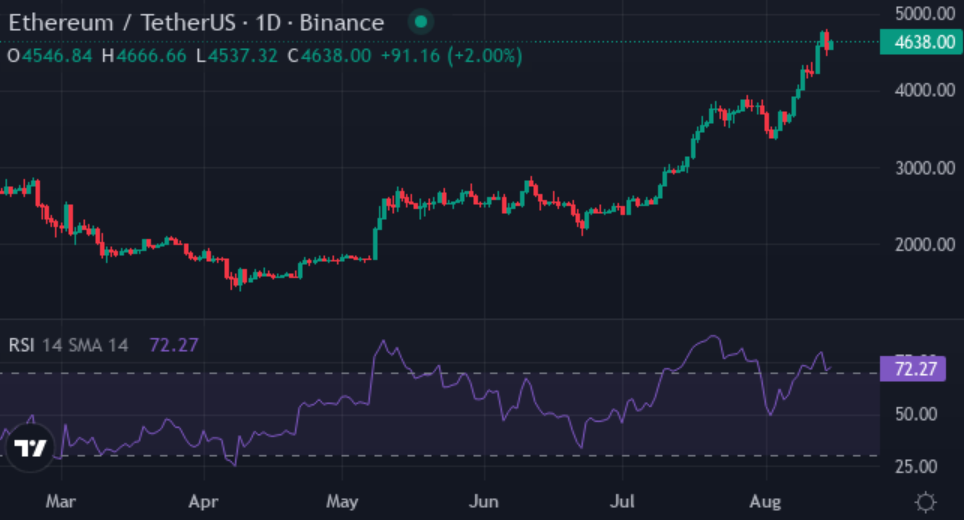Click the Aug time axis label
The width and height of the screenshot is (964, 520).
coord(765,502)
